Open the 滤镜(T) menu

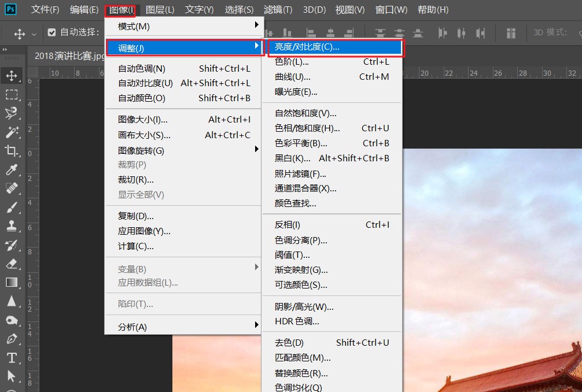[278, 10]
